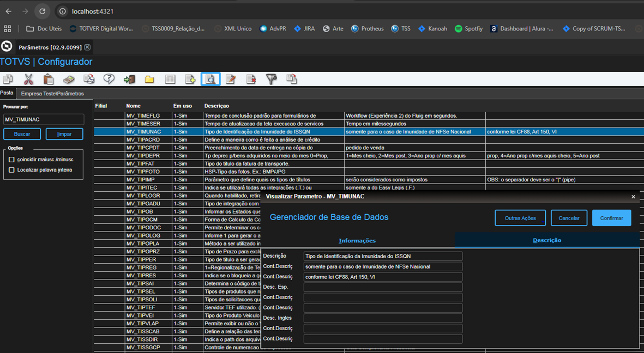Click the Copy toolbar icon
Viewport: 644px width, 353px height.
coord(8,79)
